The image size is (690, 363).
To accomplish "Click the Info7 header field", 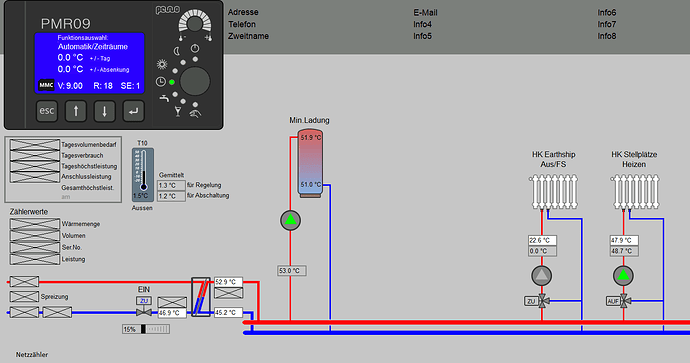I will 607,24.
